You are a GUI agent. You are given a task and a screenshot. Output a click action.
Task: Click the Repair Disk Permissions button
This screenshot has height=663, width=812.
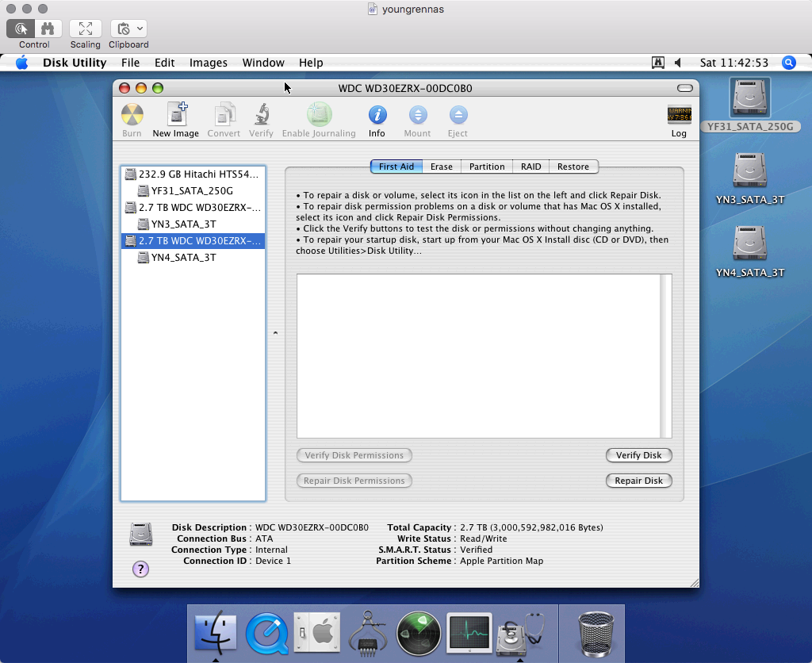pyautogui.click(x=354, y=481)
